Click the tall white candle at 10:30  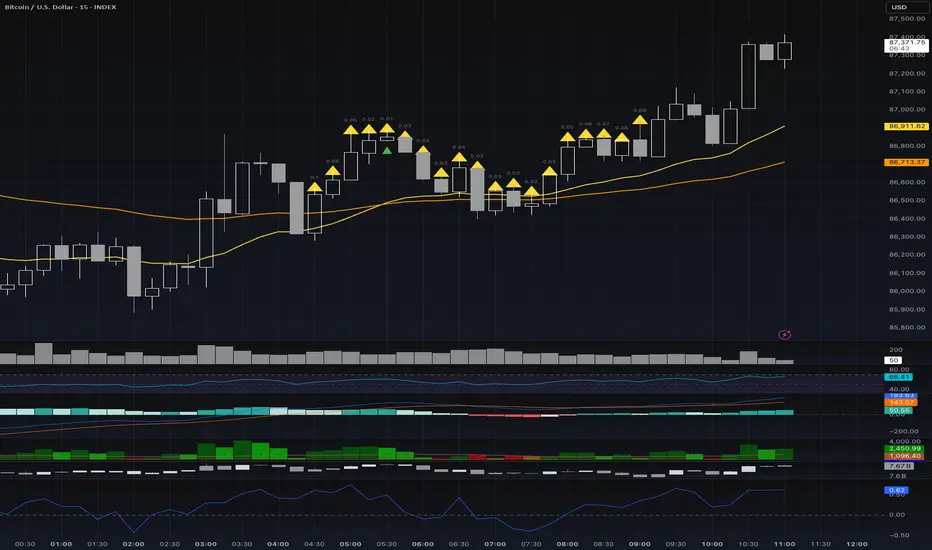[748, 76]
